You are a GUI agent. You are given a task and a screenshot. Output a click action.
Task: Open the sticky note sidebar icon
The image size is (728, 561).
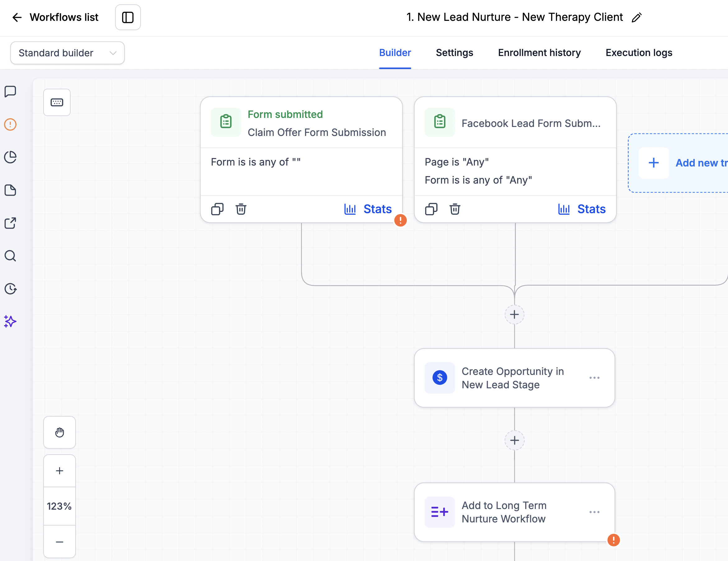pos(10,190)
